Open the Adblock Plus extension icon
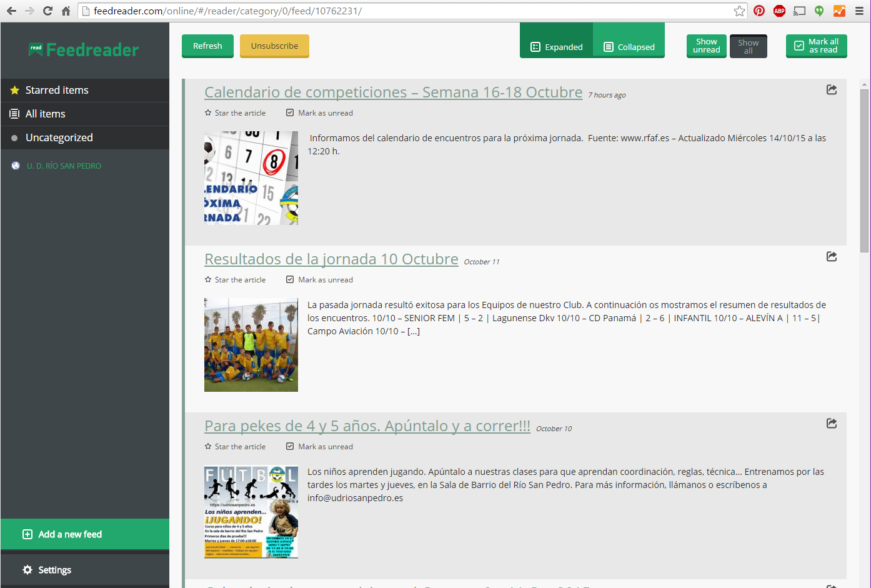 (779, 11)
